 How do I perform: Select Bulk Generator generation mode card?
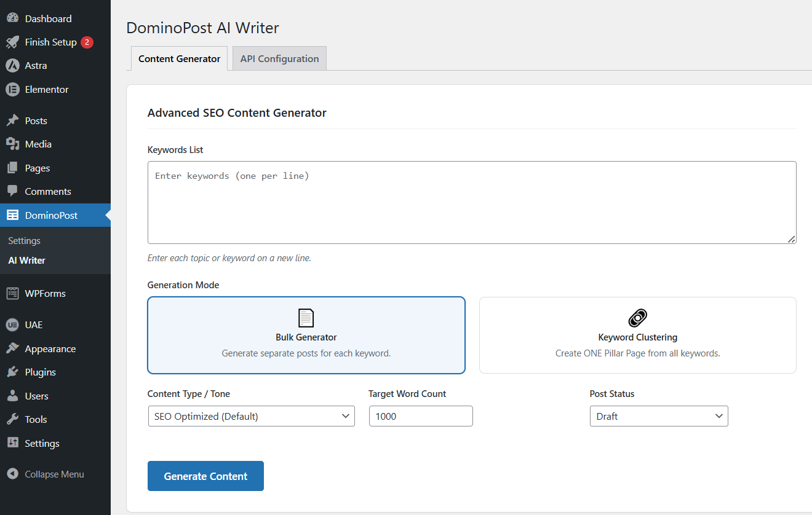(306, 335)
